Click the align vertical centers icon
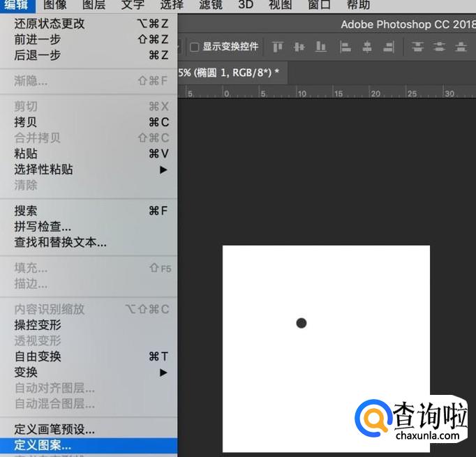 pos(299,47)
